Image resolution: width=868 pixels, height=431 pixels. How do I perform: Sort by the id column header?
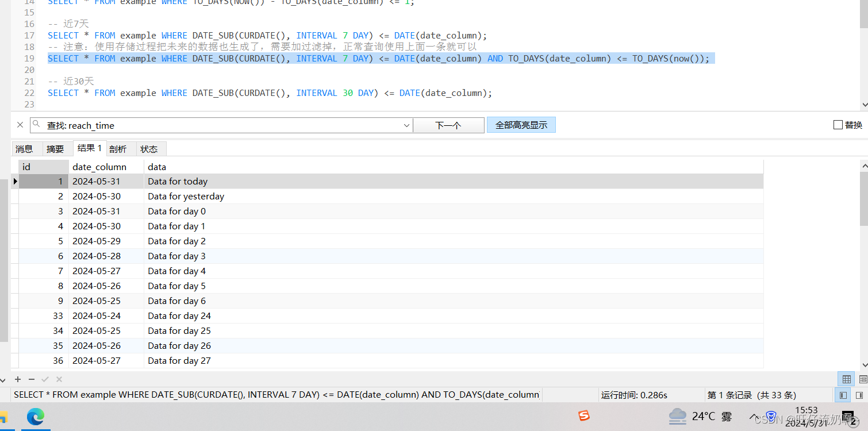pos(44,167)
